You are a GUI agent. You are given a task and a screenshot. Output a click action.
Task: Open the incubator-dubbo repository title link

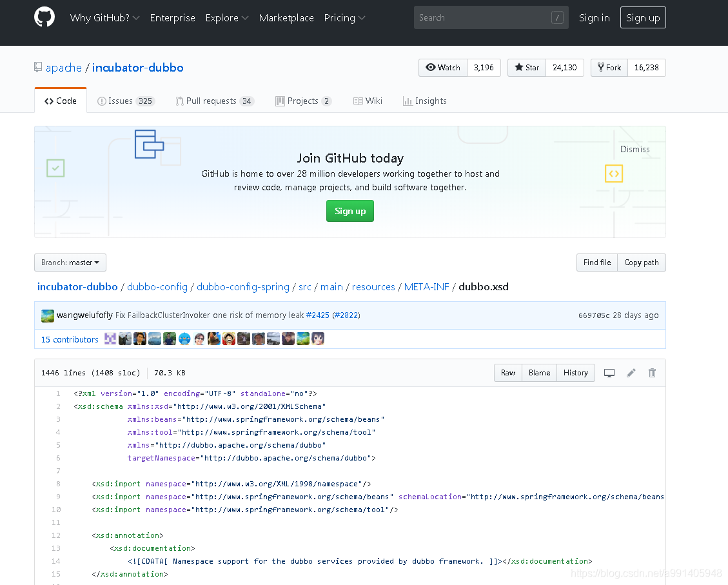(x=137, y=68)
